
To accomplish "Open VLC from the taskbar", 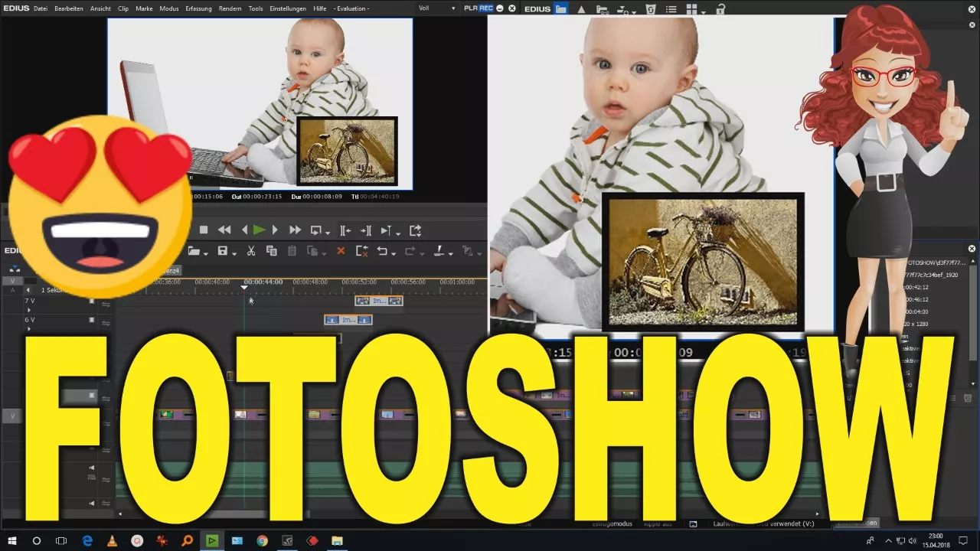I will (112, 540).
